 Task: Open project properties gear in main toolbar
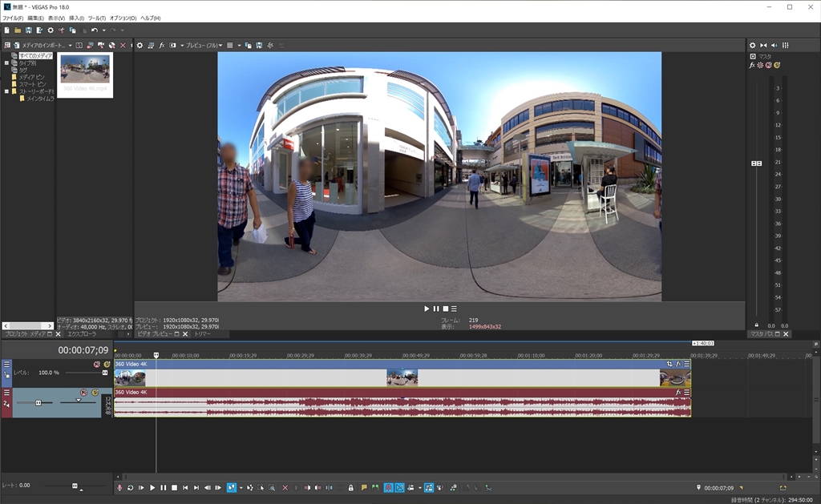51,30
